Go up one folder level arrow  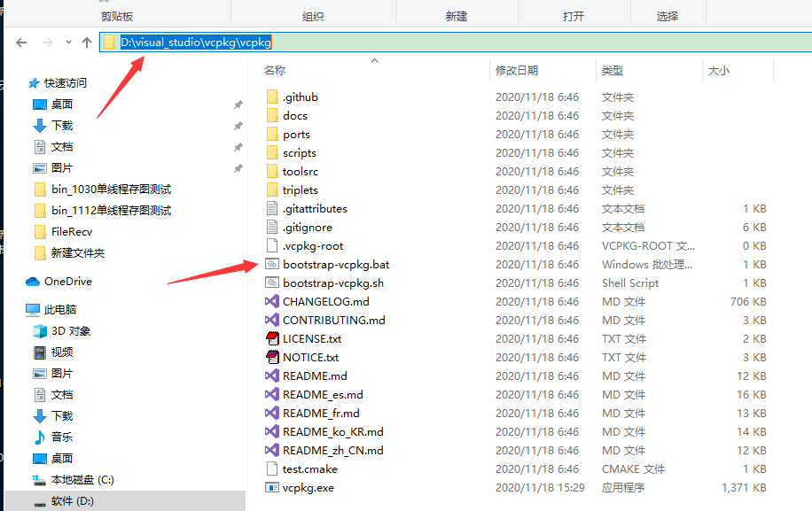point(87,43)
